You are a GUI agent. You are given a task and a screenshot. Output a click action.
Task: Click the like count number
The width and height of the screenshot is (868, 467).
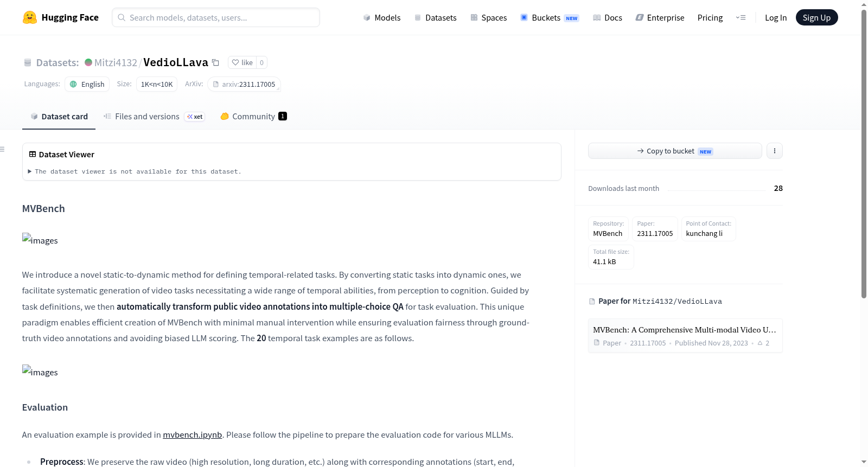click(x=261, y=62)
